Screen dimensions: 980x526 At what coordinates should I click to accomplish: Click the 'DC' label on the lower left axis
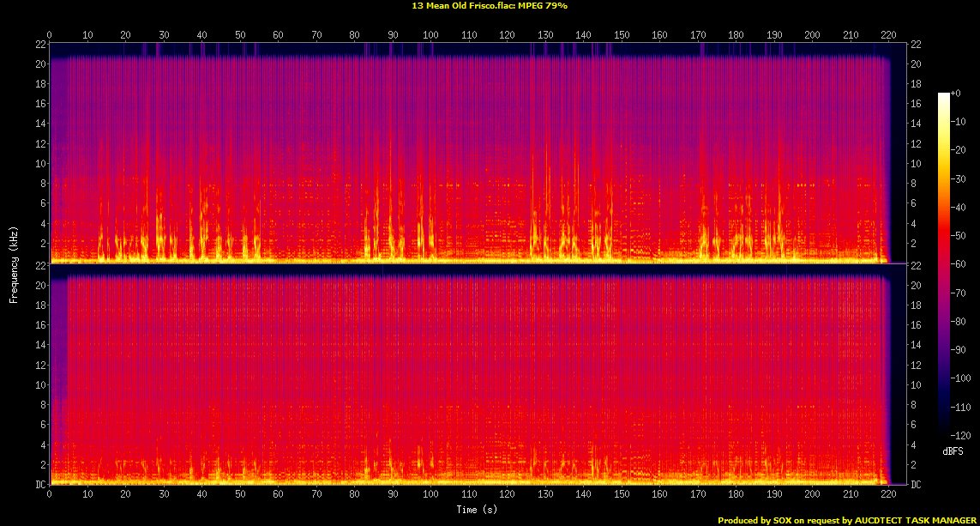(39, 485)
